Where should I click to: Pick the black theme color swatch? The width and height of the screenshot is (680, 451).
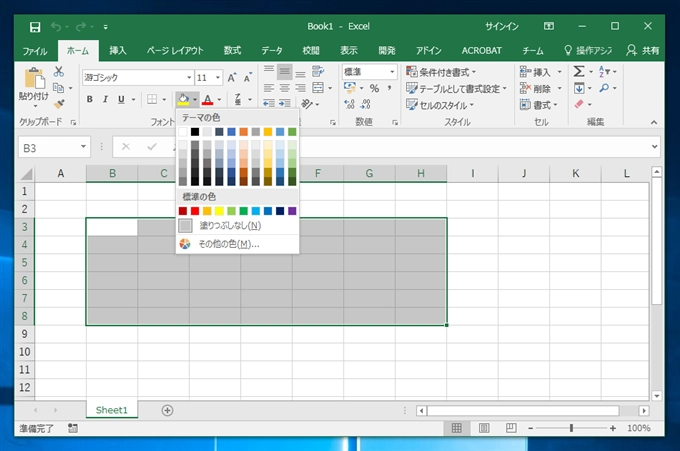tap(195, 132)
